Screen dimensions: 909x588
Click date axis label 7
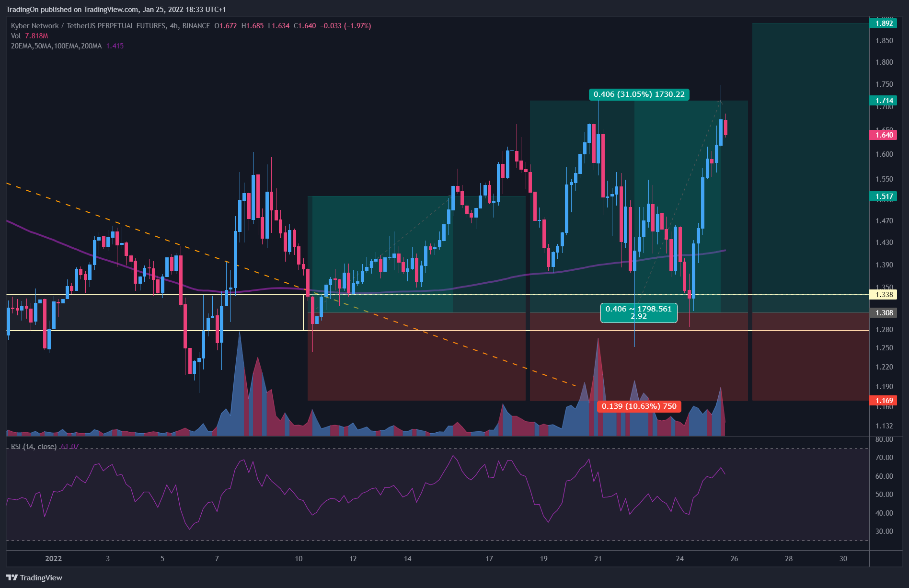click(217, 559)
